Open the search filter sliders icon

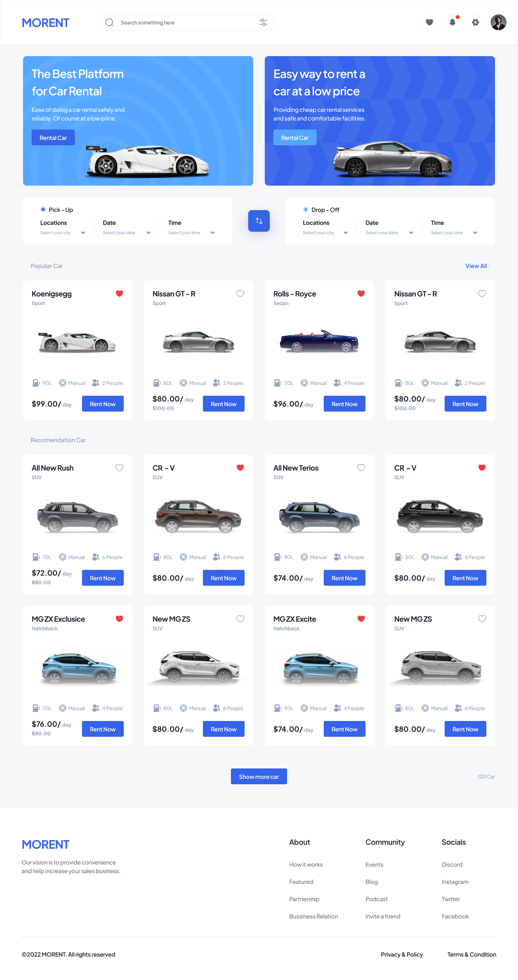point(263,22)
